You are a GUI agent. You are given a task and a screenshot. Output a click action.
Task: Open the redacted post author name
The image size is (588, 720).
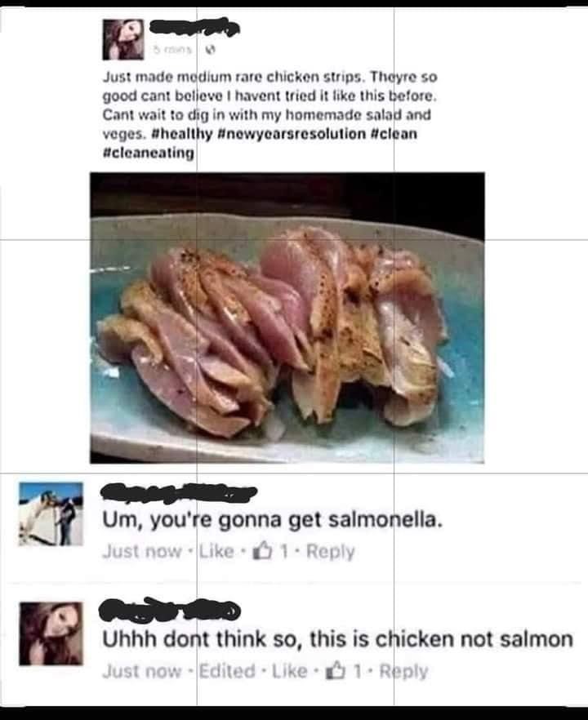click(194, 27)
